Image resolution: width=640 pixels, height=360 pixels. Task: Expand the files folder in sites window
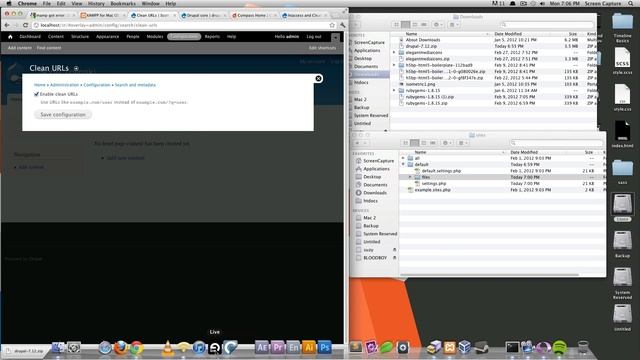coord(410,177)
